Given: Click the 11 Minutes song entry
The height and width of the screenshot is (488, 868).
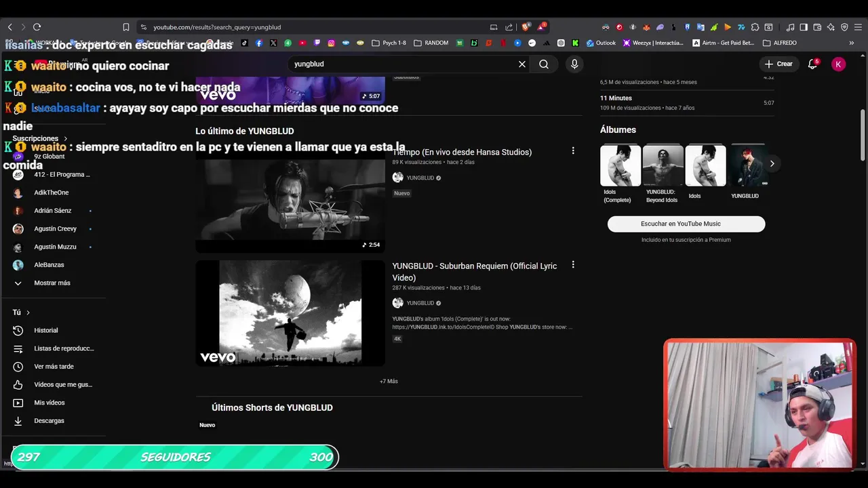Looking at the screenshot, I should click(x=687, y=102).
